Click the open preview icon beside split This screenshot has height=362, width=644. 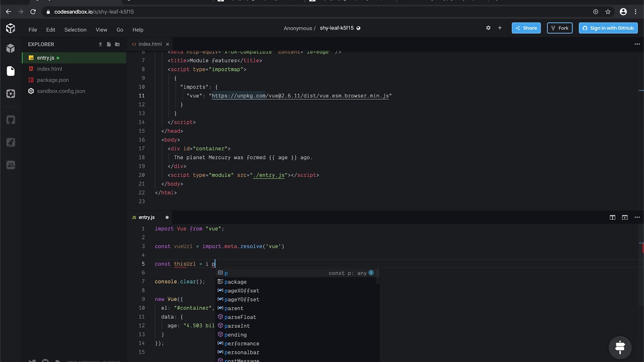point(624,217)
